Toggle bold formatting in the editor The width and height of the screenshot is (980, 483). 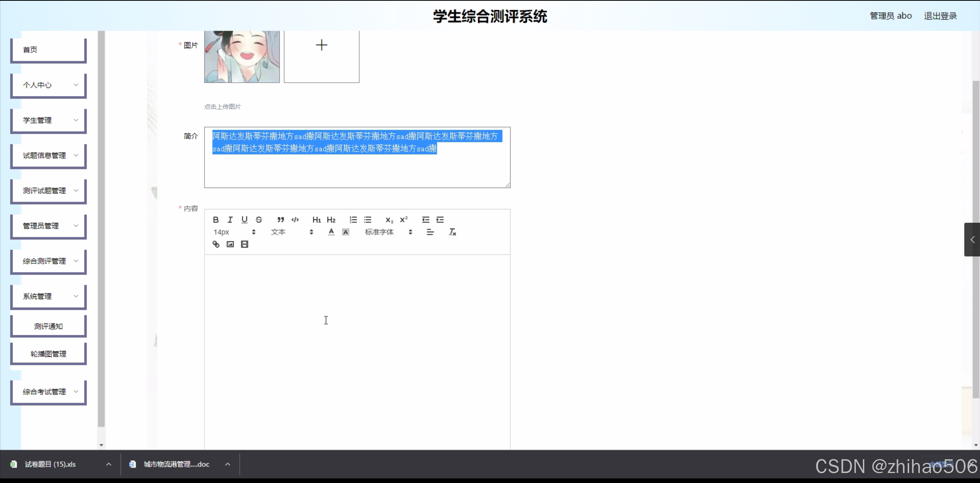pos(216,220)
